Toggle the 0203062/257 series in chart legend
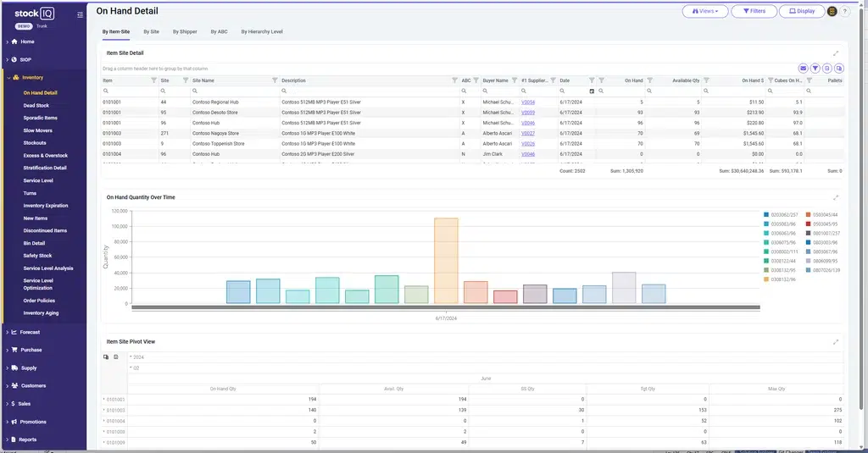 tap(781, 214)
